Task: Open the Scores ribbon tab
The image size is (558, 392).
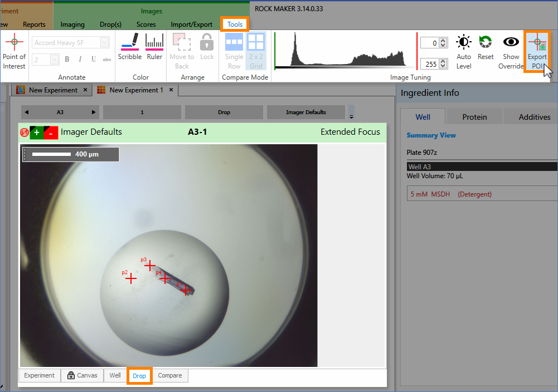Action: click(146, 24)
